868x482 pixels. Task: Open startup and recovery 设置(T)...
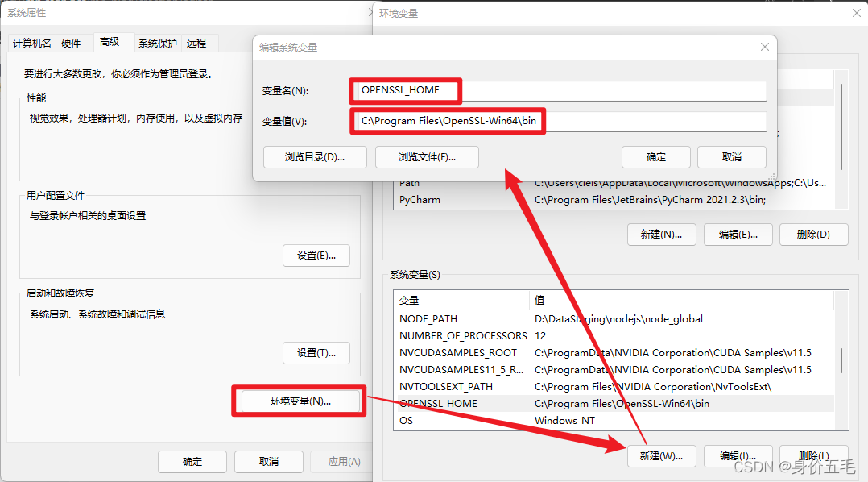pyautogui.click(x=316, y=352)
